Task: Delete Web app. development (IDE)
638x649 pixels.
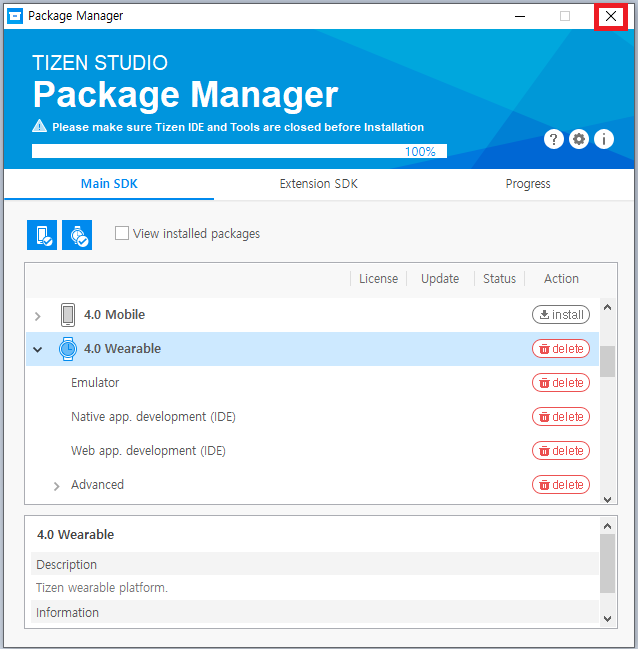Action: (561, 451)
